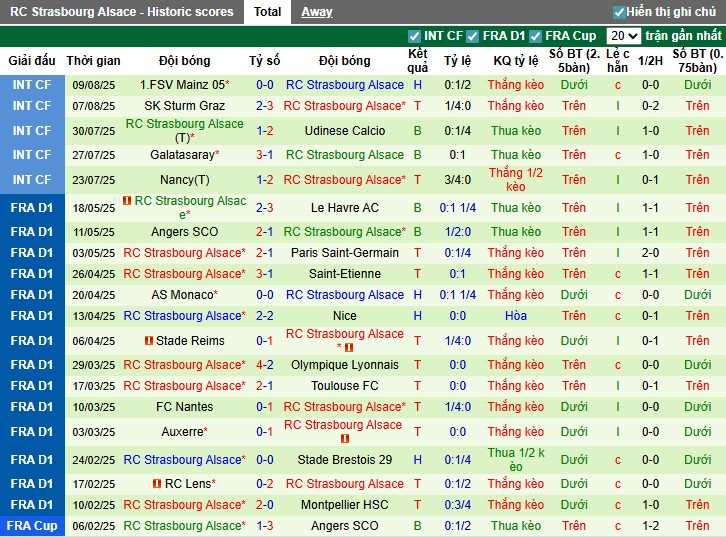The width and height of the screenshot is (726, 537).
Task: Click red card icon beside Stade Reims
Action: 150,341
